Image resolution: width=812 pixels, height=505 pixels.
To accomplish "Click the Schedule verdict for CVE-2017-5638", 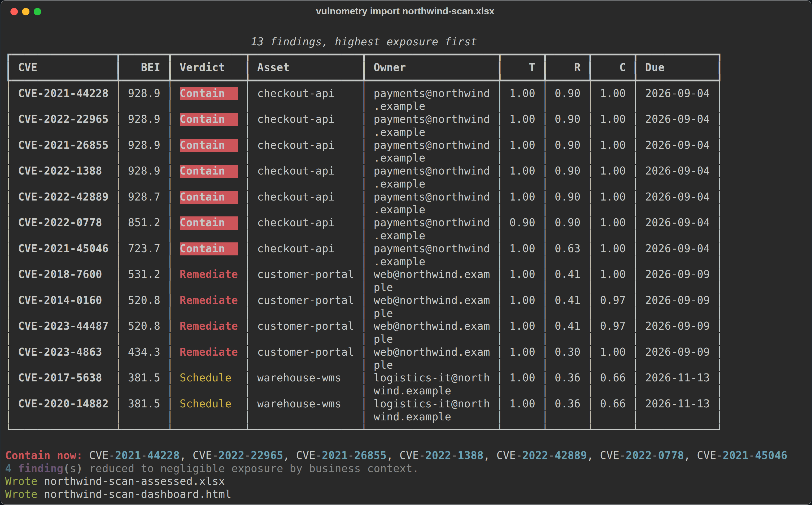I will pos(205,378).
